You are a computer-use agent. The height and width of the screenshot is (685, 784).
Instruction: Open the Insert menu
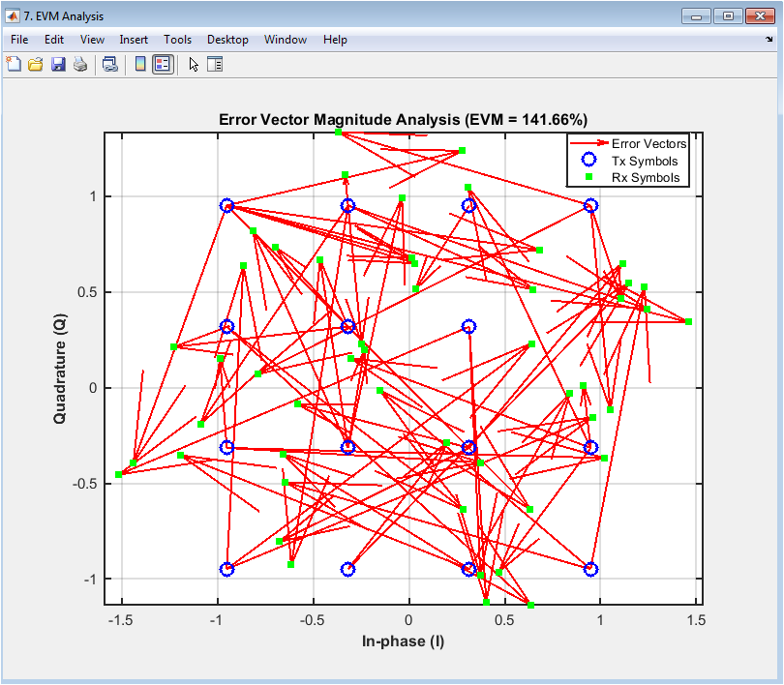[134, 40]
